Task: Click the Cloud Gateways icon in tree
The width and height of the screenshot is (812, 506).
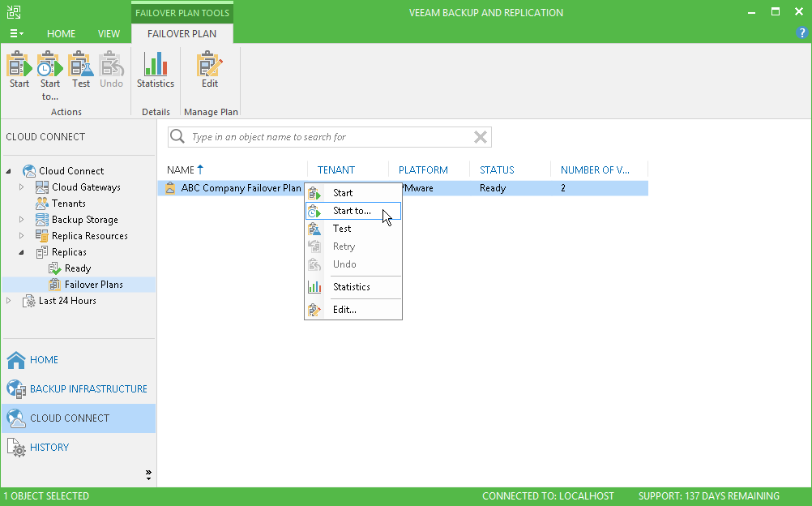Action: (42, 187)
